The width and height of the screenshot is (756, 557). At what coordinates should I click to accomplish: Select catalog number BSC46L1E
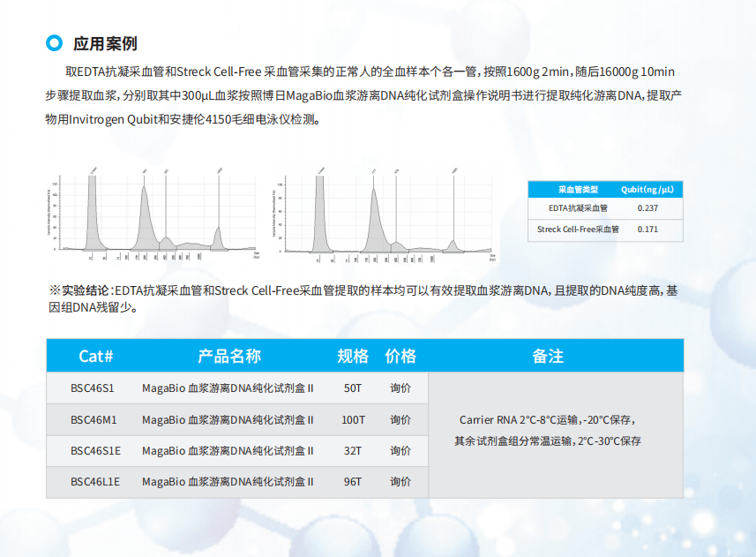tap(95, 482)
